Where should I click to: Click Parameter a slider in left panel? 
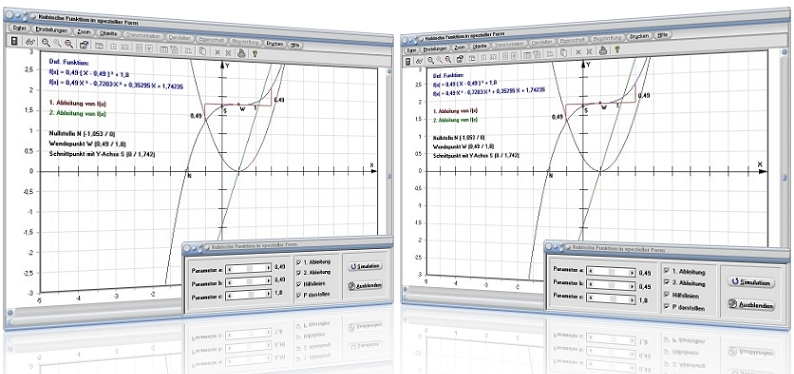pyautogui.click(x=249, y=268)
